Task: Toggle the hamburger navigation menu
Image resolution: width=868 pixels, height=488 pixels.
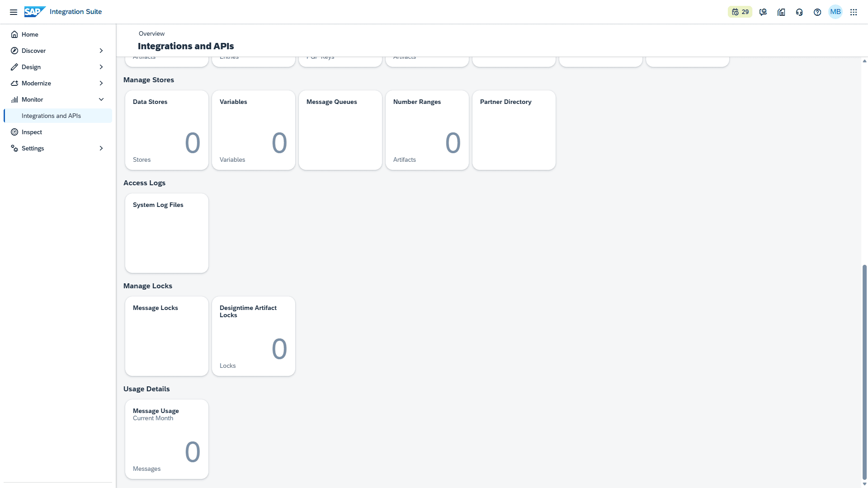Action: (x=14, y=12)
